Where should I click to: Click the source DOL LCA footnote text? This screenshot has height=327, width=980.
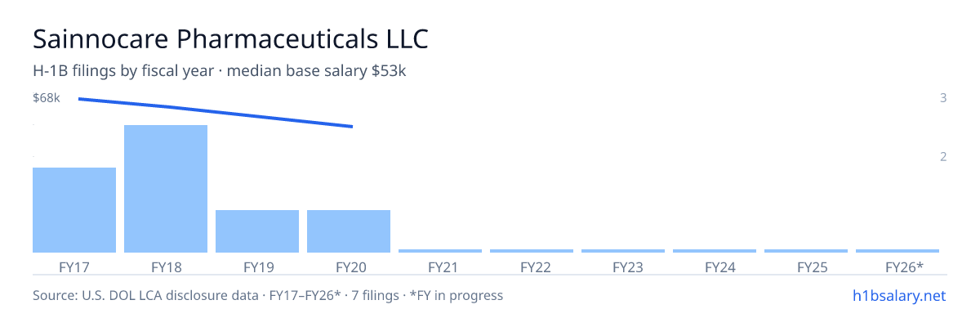268,295
